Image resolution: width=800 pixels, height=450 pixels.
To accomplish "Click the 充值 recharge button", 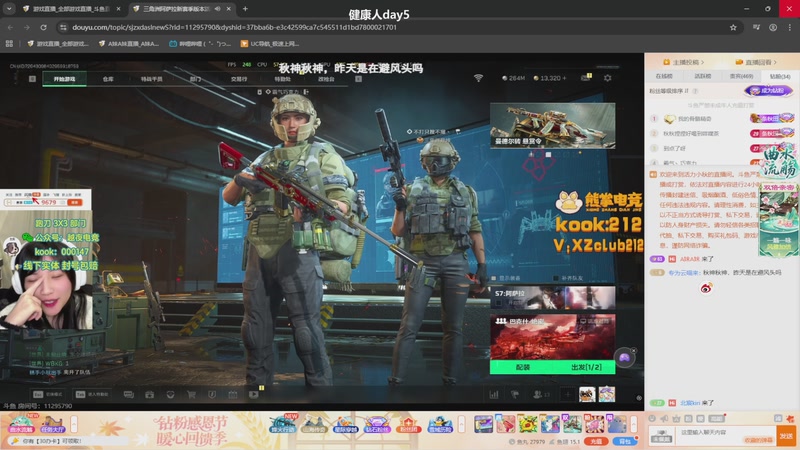I will [x=595, y=441].
